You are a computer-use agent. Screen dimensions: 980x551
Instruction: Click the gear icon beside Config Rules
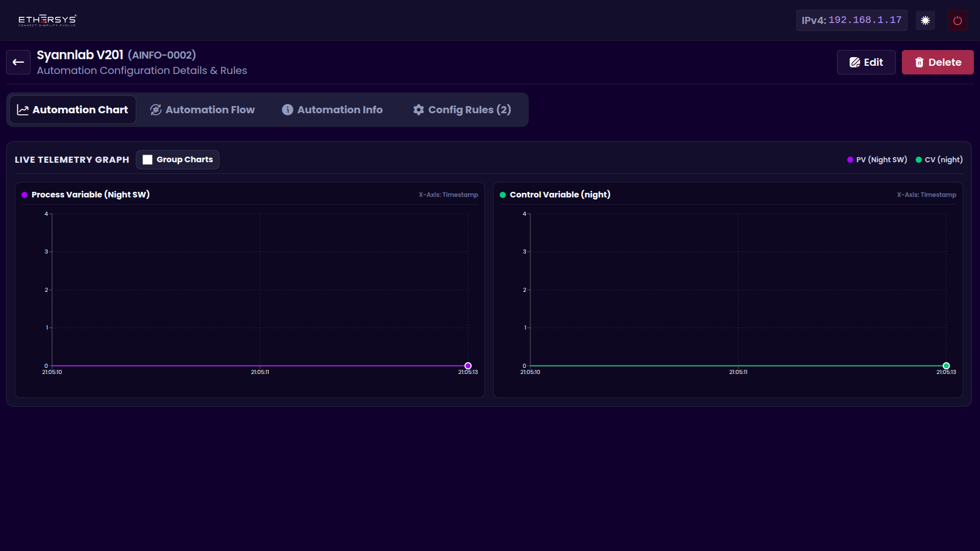[419, 110]
